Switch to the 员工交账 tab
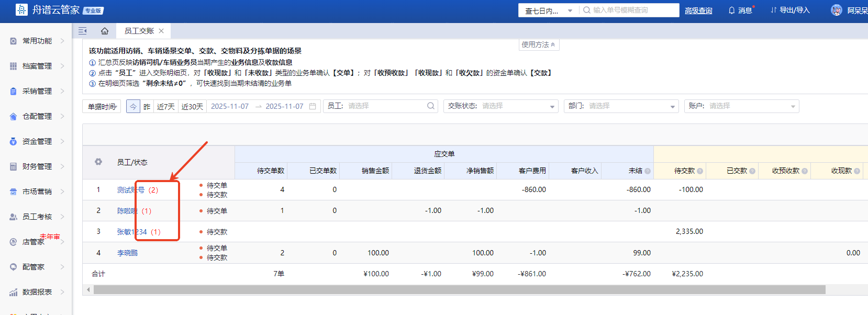868x315 pixels. coord(139,31)
